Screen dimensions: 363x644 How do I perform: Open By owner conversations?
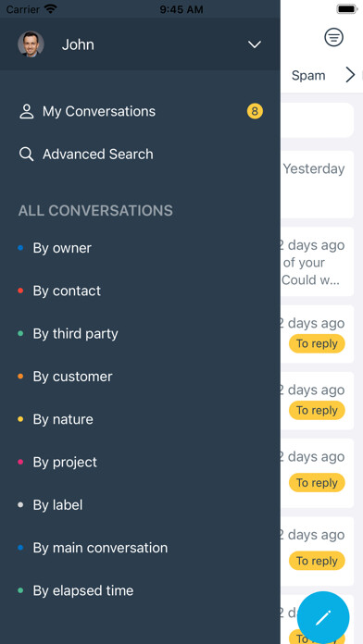point(62,248)
